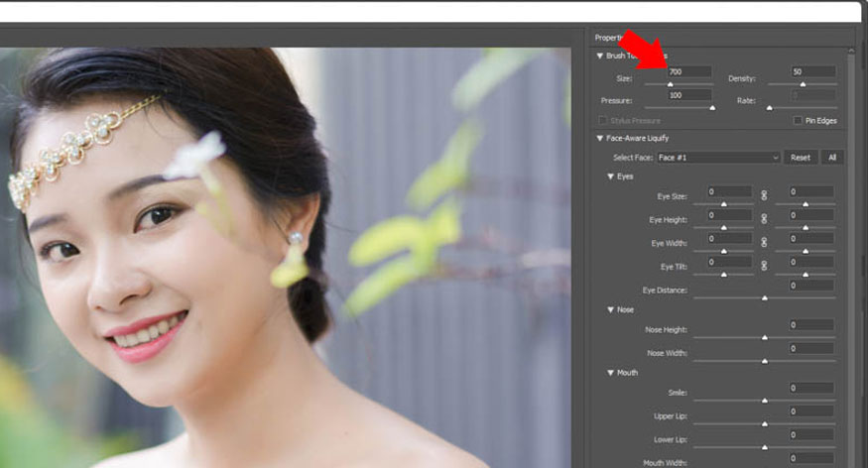Viewport: 868px width, 468px height.
Task: Click the Upper Lip slider handle
Action: (765, 424)
